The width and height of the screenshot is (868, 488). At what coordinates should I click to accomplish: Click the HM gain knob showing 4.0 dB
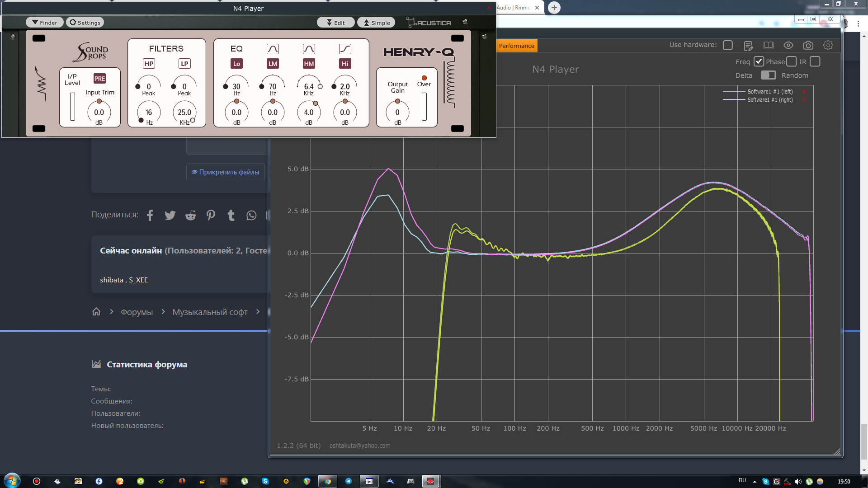(308, 112)
